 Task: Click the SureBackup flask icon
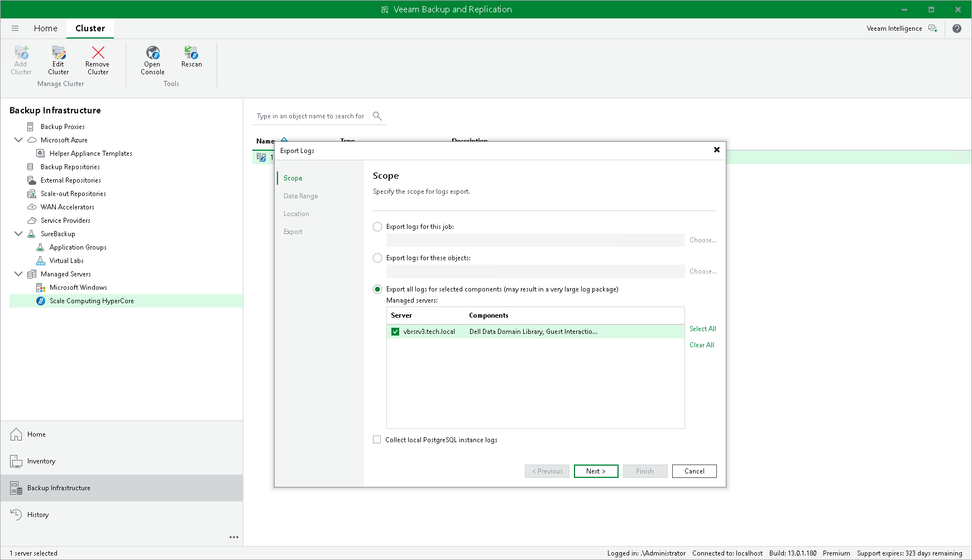(32, 234)
